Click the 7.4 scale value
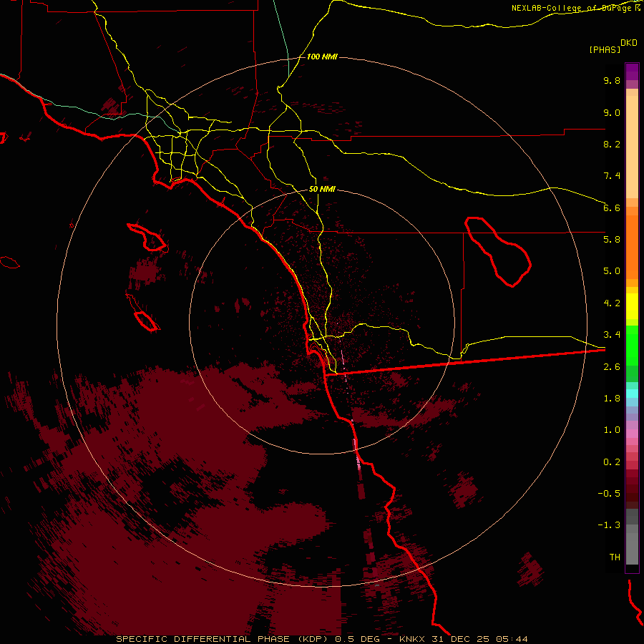644x644 pixels. coord(612,176)
